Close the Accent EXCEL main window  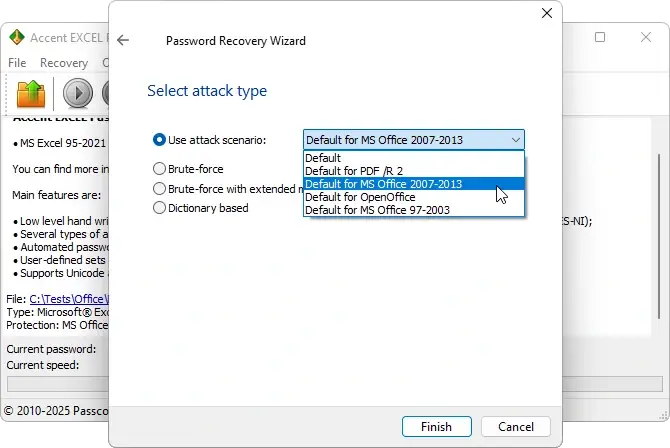click(646, 37)
